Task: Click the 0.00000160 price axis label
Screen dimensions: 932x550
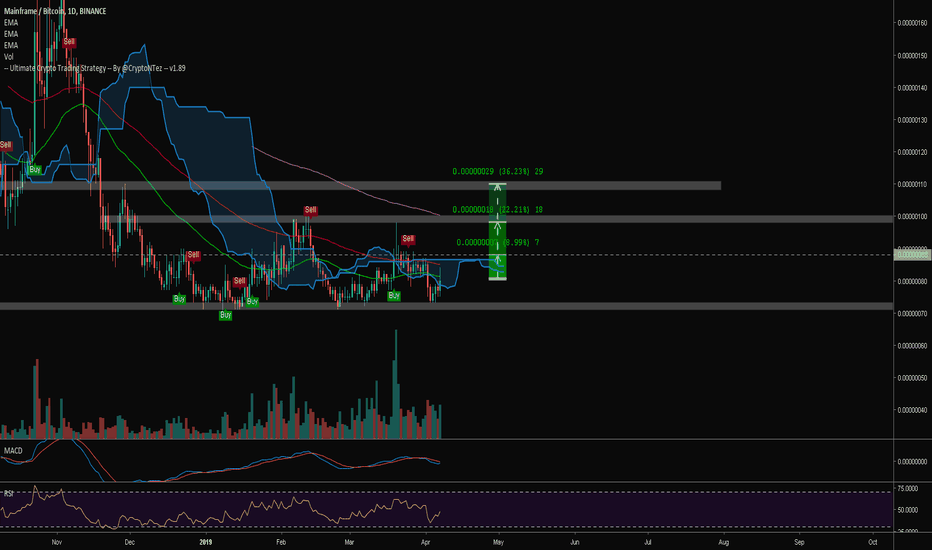Action: pos(912,23)
